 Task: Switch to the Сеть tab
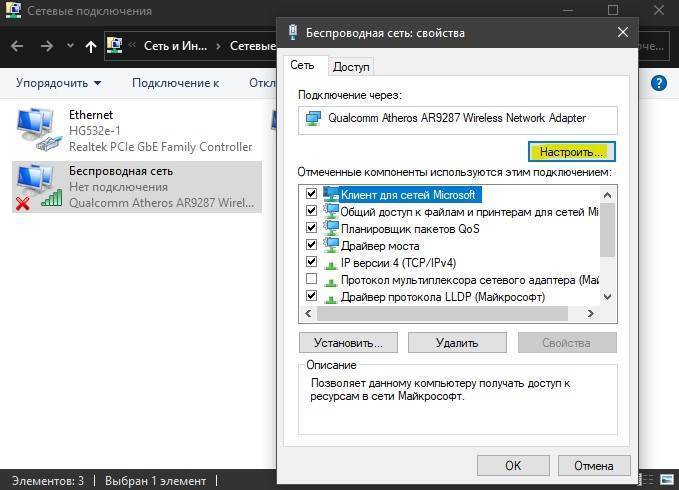click(x=302, y=65)
